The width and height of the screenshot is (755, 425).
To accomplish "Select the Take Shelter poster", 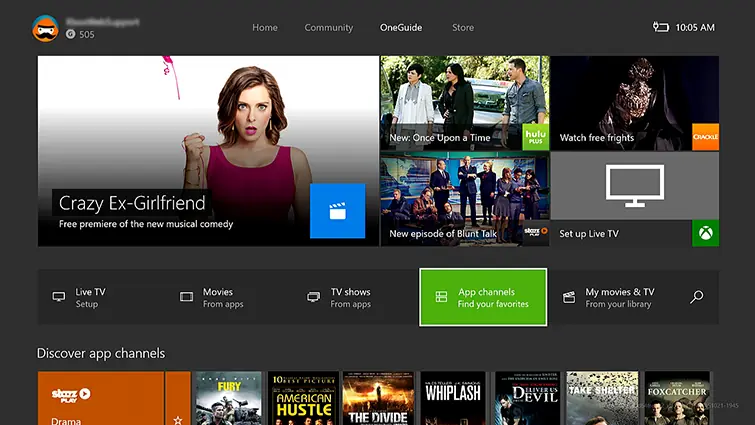I will [x=602, y=399].
